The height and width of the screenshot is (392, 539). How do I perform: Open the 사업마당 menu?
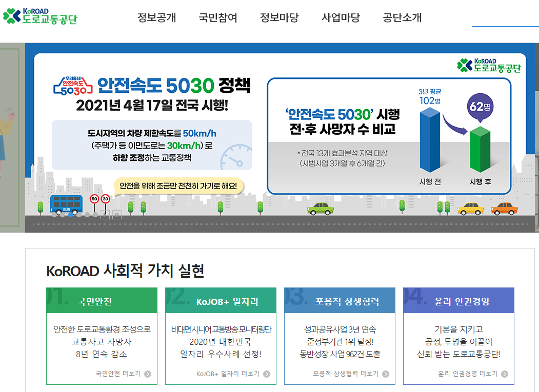pyautogui.click(x=341, y=17)
